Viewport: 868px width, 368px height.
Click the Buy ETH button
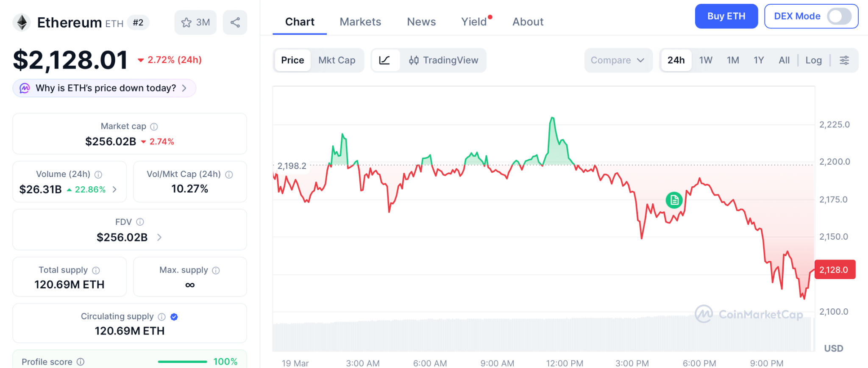[x=726, y=17]
